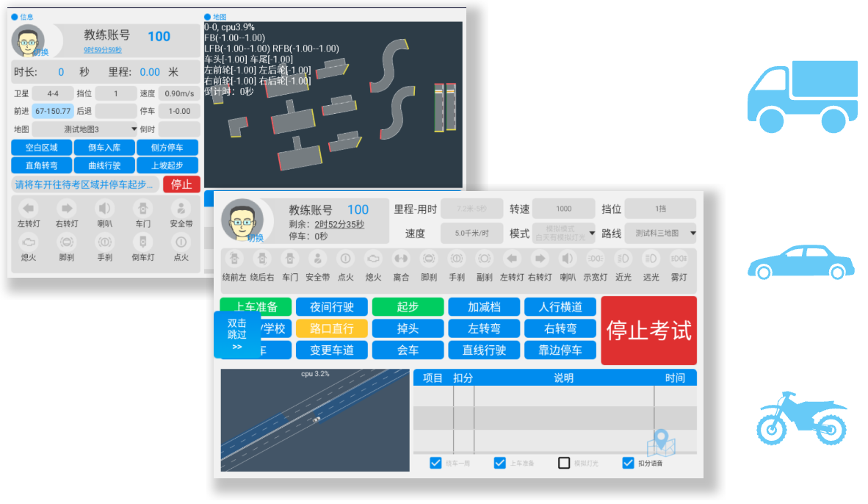Screen dimensions: 868x504
Task: Open the map location pin icon
Action: point(661,443)
